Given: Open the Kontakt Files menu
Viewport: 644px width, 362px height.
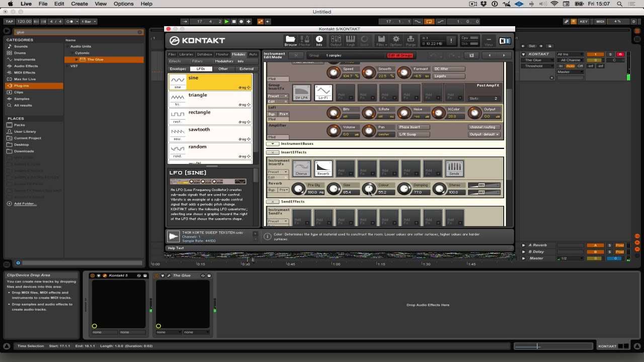Looking at the screenshot, I should [381, 40].
